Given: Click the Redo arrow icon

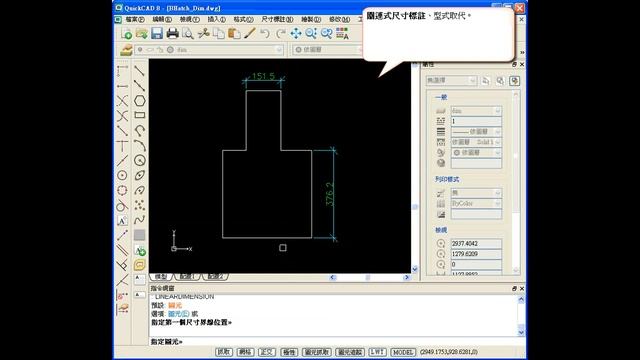Looking at the screenshot, I should point(280,33).
